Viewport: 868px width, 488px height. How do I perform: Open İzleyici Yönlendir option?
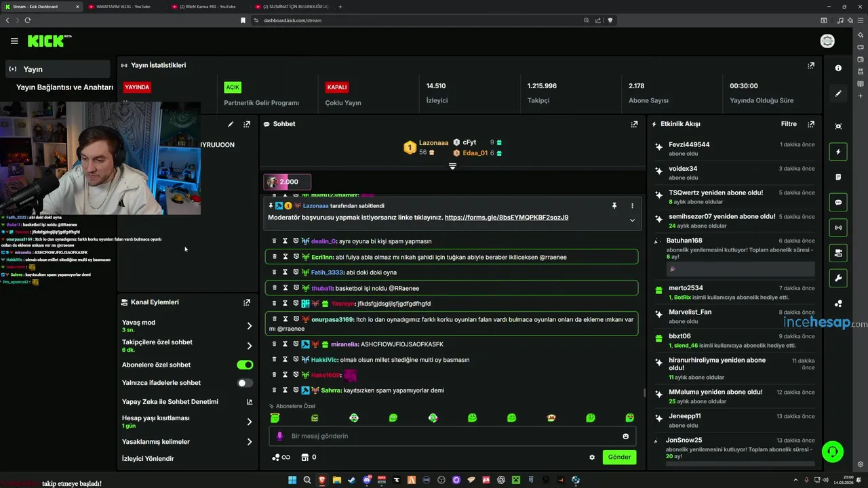click(148, 459)
